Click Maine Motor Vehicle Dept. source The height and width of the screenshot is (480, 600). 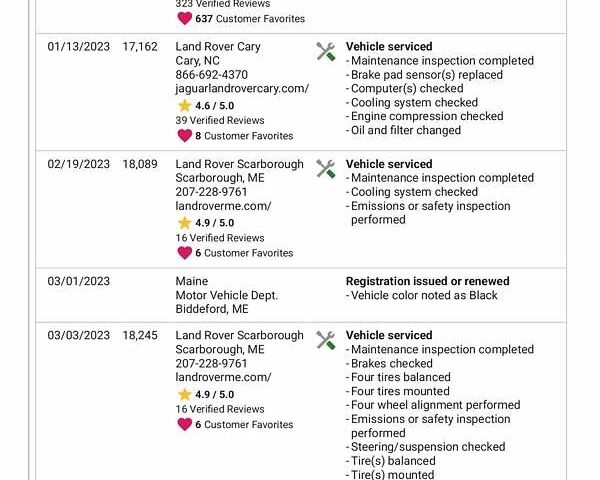click(226, 295)
